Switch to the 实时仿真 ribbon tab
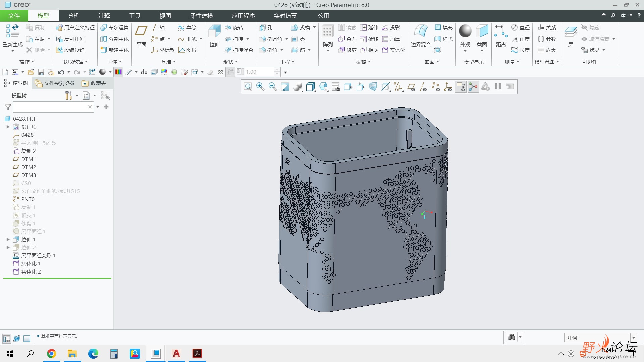 (x=285, y=16)
